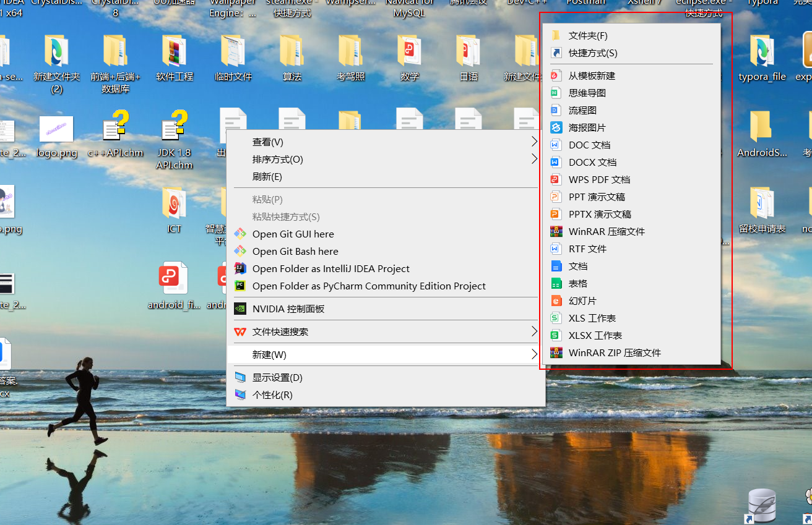Select the c++API.chm help file
812x525 pixels.
(x=115, y=126)
